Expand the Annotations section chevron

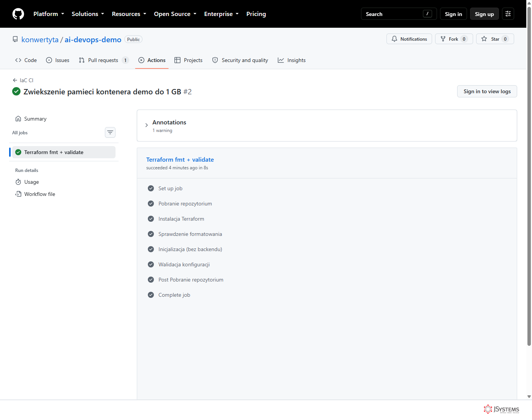pyautogui.click(x=147, y=125)
